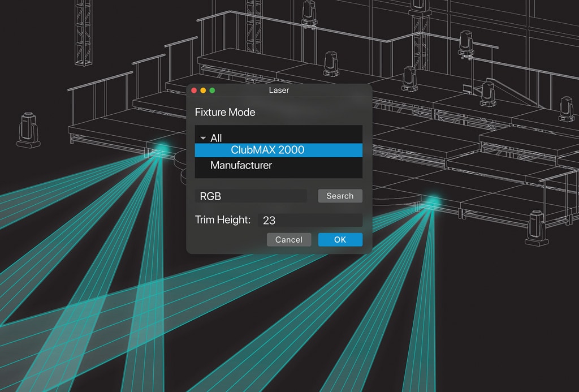This screenshot has height=392, width=579.
Task: Select moving head fixture at right screen edge
Action: pos(566,110)
